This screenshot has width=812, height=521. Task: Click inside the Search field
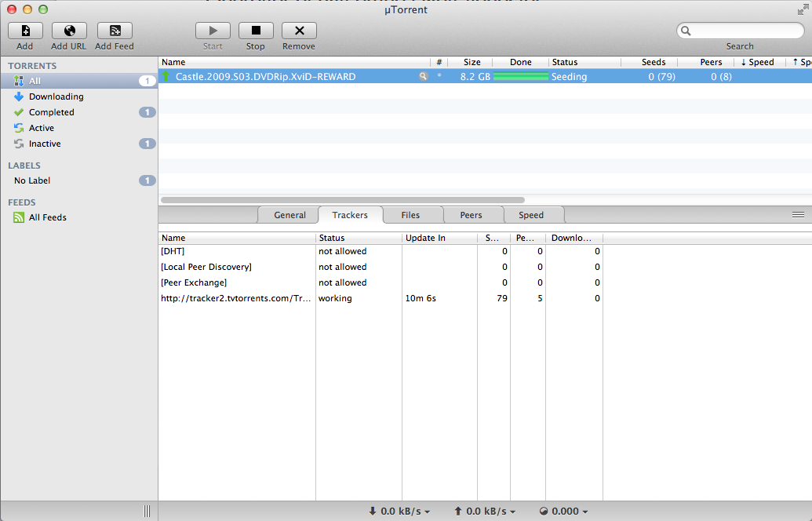pos(740,31)
